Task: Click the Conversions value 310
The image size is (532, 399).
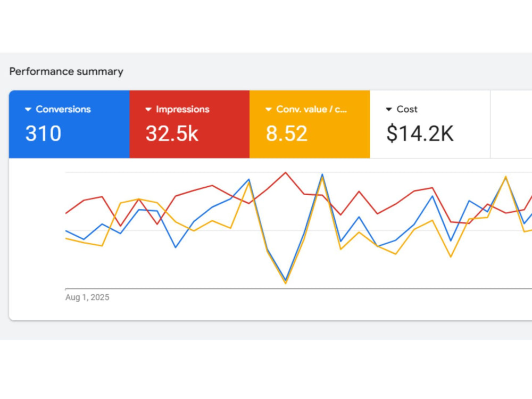Action: point(44,134)
